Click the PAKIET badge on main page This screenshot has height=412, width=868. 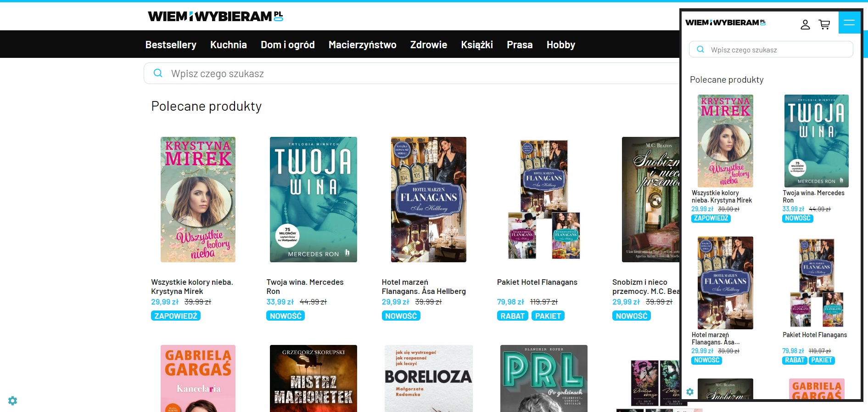(548, 316)
